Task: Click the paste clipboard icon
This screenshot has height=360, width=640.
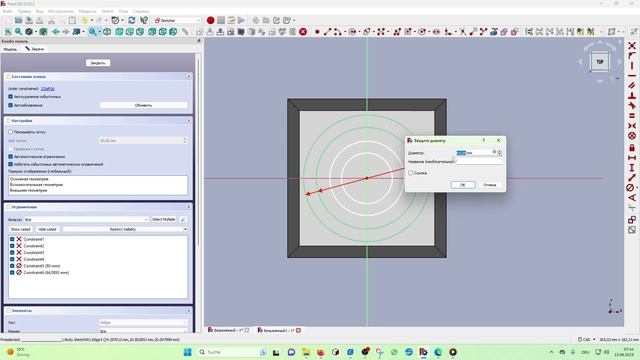Action: click(72, 20)
